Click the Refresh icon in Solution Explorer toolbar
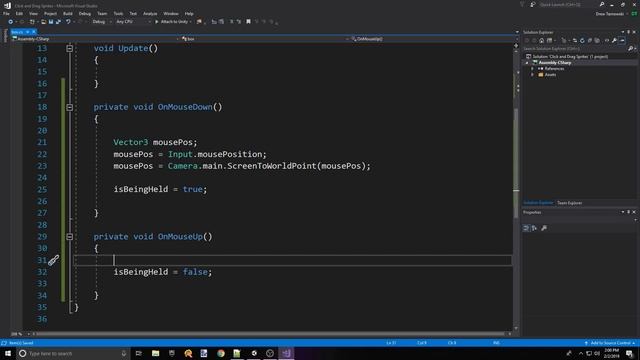 (x=582, y=40)
